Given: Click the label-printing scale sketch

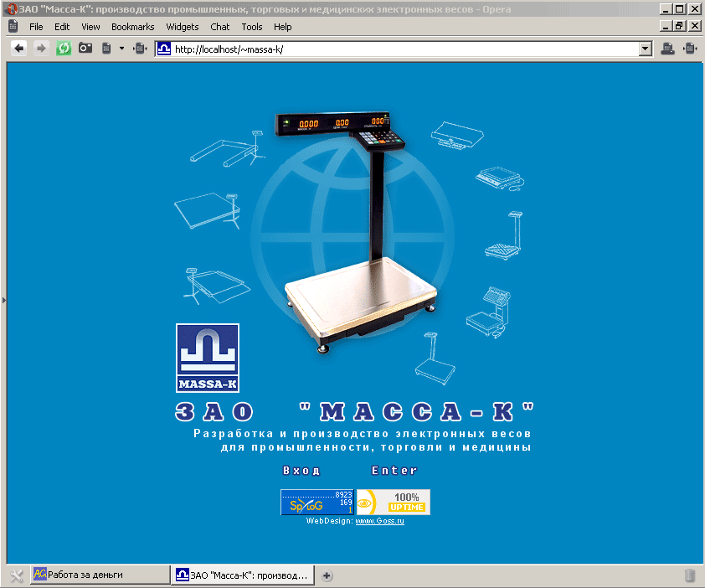Looking at the screenshot, I should 489,312.
